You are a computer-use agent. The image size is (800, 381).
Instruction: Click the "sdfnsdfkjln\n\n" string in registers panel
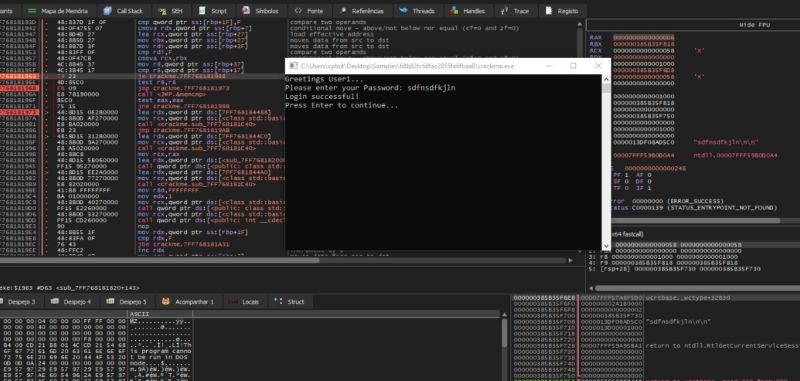tap(726, 142)
